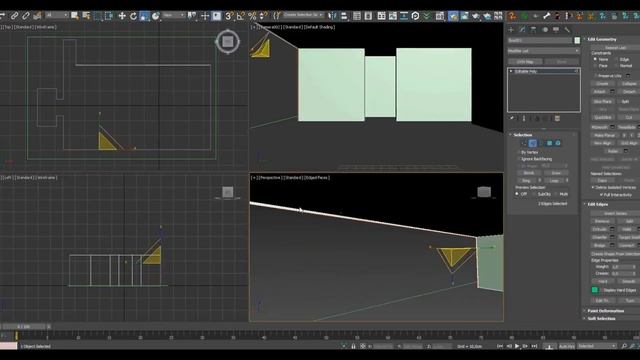Click the Select and Place tool
640x360 pixels.
156,16
